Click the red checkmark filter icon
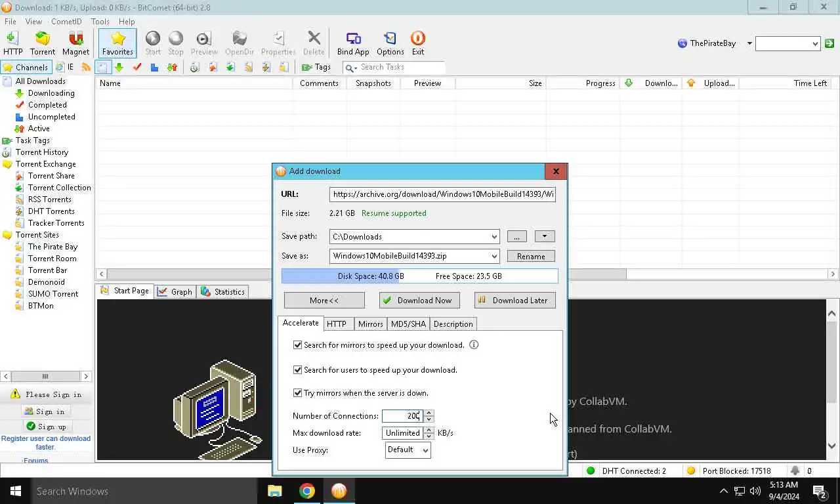The height and width of the screenshot is (504, 840). [x=136, y=67]
